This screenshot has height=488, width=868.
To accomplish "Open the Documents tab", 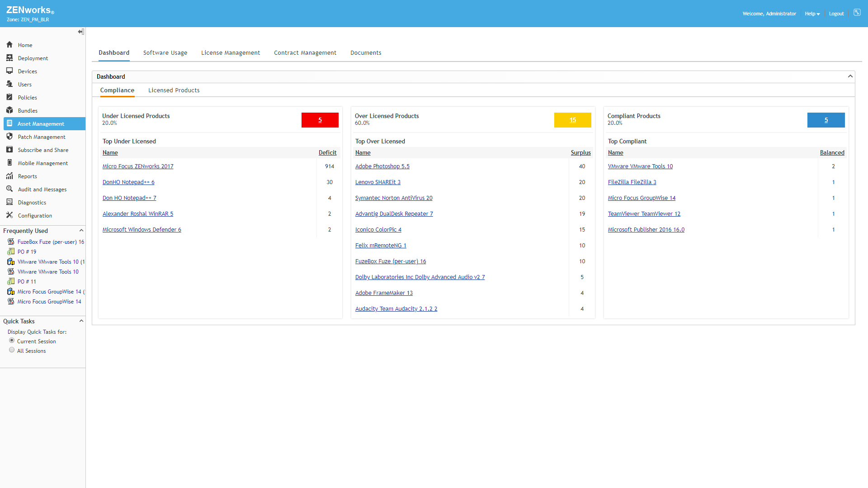I will [x=366, y=53].
